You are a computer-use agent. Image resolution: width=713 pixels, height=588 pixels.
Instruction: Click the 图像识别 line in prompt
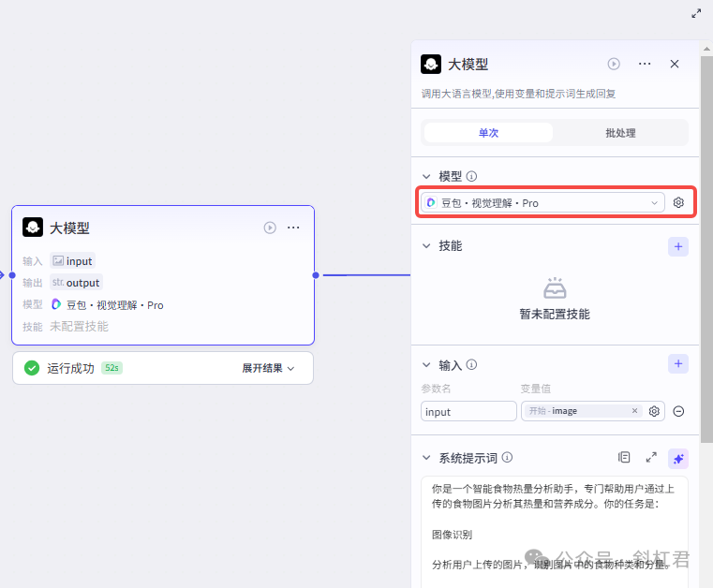tap(452, 535)
